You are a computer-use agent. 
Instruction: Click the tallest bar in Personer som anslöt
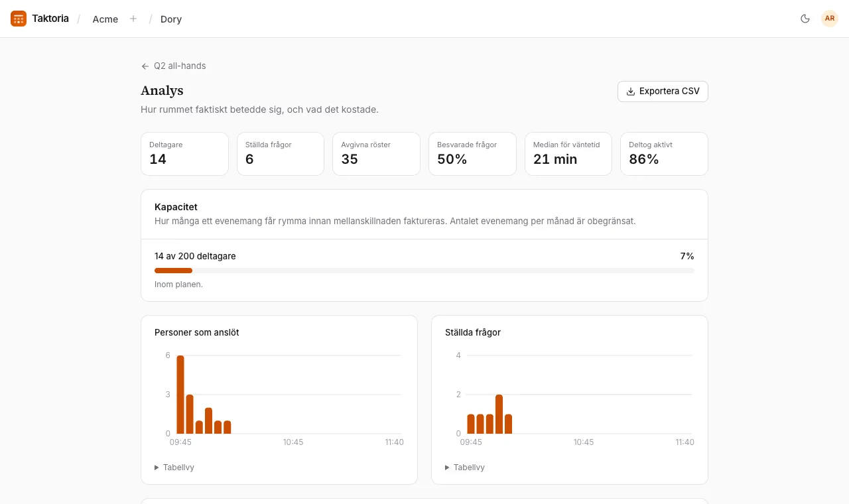tap(180, 395)
